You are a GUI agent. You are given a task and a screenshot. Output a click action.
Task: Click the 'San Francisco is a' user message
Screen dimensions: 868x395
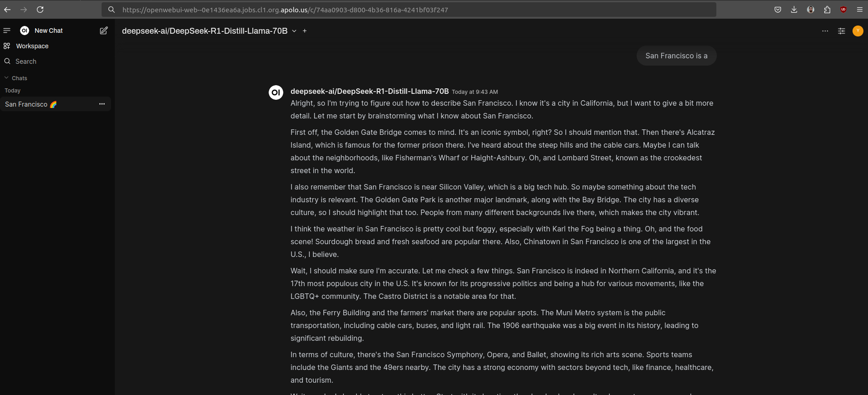(676, 56)
